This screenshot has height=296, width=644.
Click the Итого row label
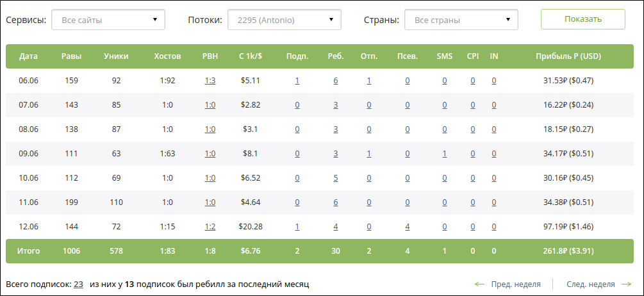[x=28, y=251]
